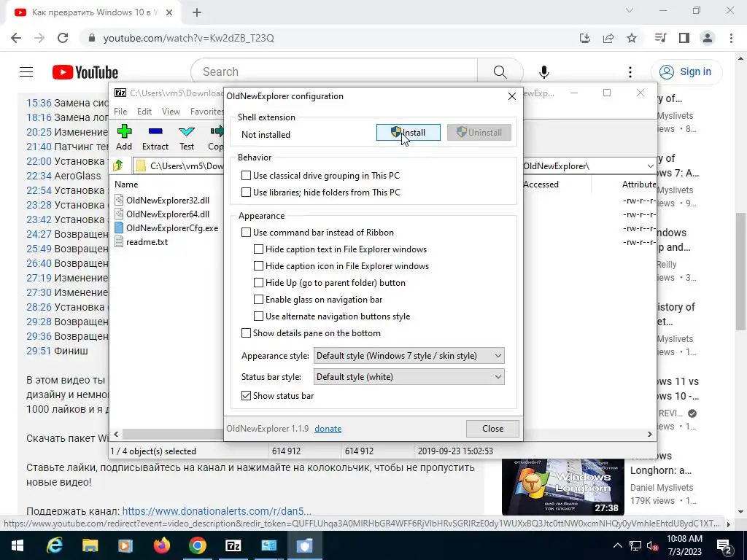Close the YouTube browser tab

pyautogui.click(x=169, y=13)
